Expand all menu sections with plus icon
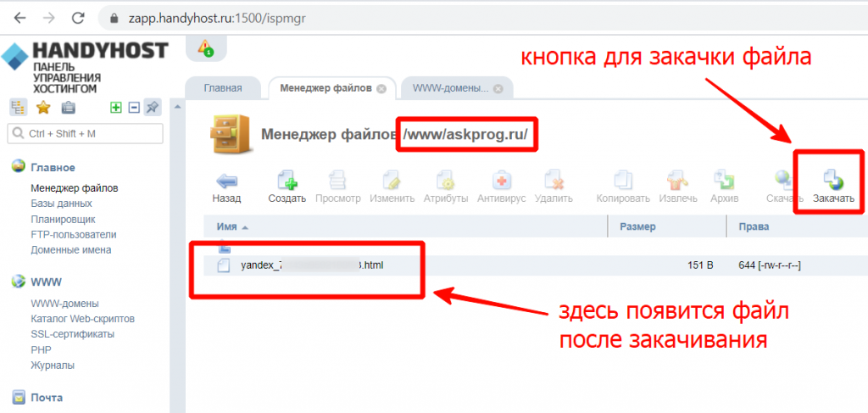 [x=116, y=108]
